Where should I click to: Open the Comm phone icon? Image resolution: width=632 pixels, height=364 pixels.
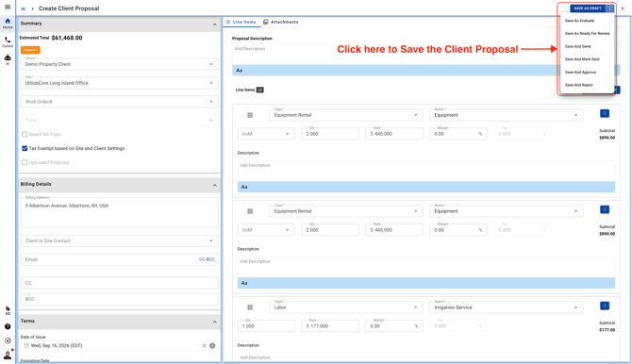point(8,41)
